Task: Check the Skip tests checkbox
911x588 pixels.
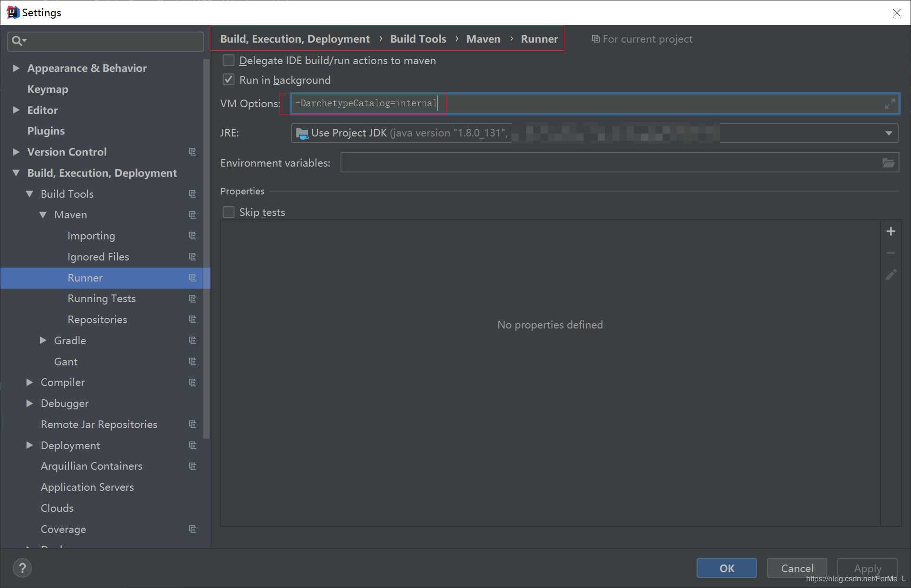Action: click(x=229, y=212)
